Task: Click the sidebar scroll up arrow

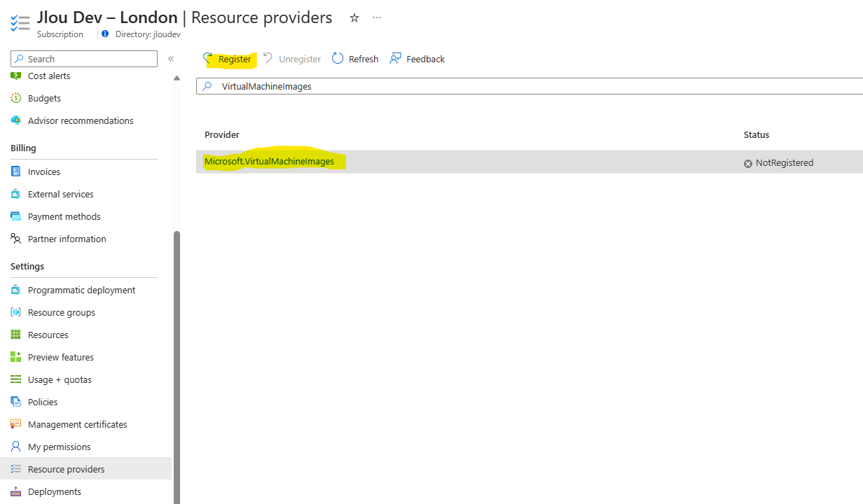Action: (177, 78)
